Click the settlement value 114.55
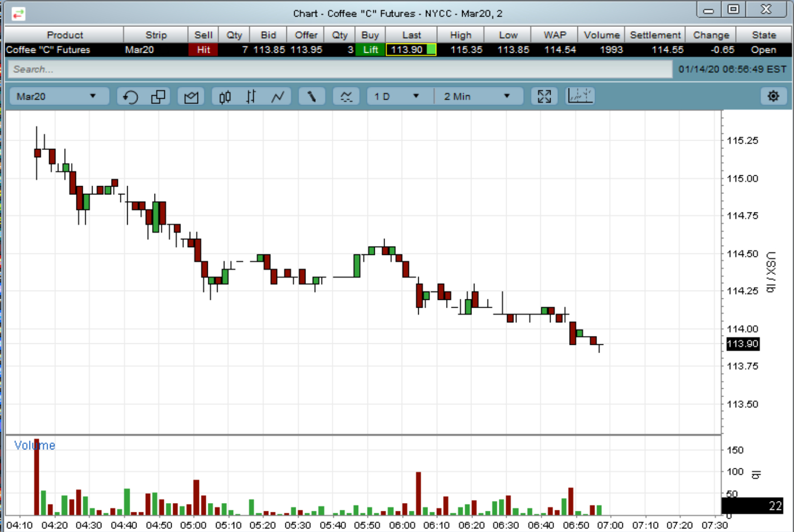This screenshot has height=532, width=794. (x=667, y=50)
